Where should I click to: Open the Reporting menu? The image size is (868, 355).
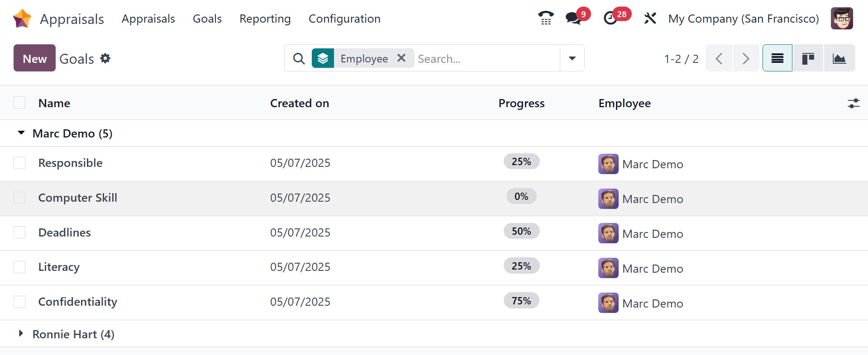265,19
